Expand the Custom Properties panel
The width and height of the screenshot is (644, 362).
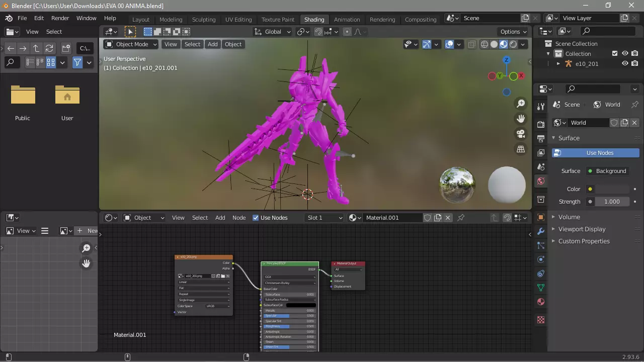pyautogui.click(x=583, y=241)
